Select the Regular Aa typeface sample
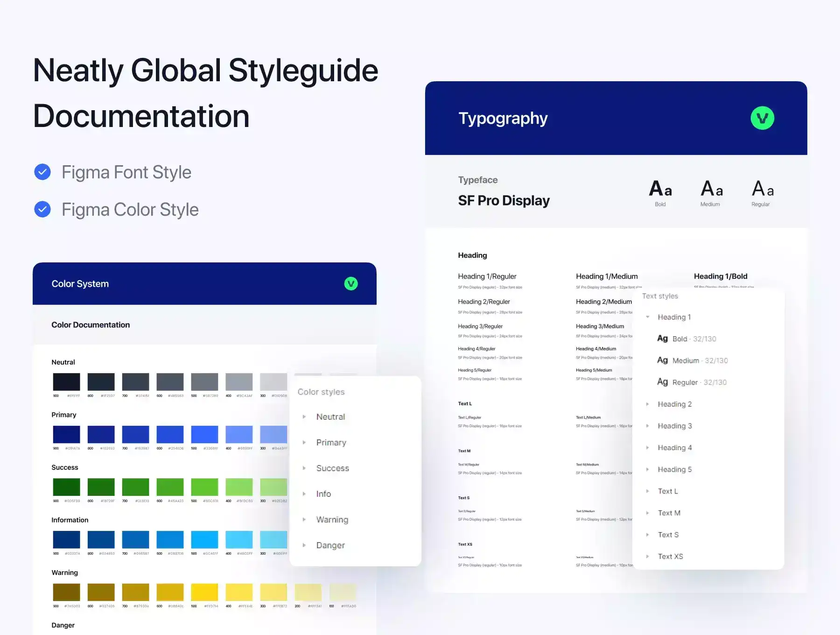Image resolution: width=840 pixels, height=635 pixels. (x=763, y=189)
